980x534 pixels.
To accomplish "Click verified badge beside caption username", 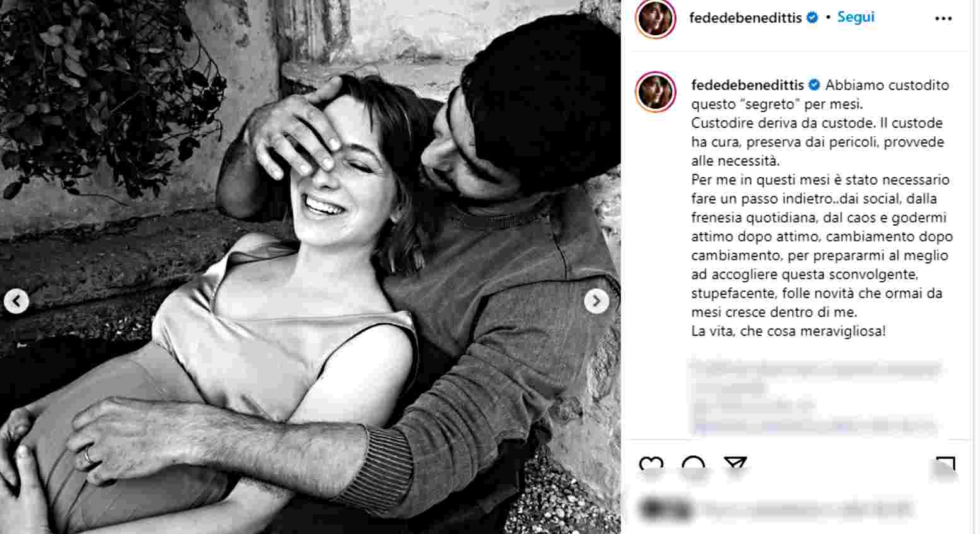I will click(814, 85).
